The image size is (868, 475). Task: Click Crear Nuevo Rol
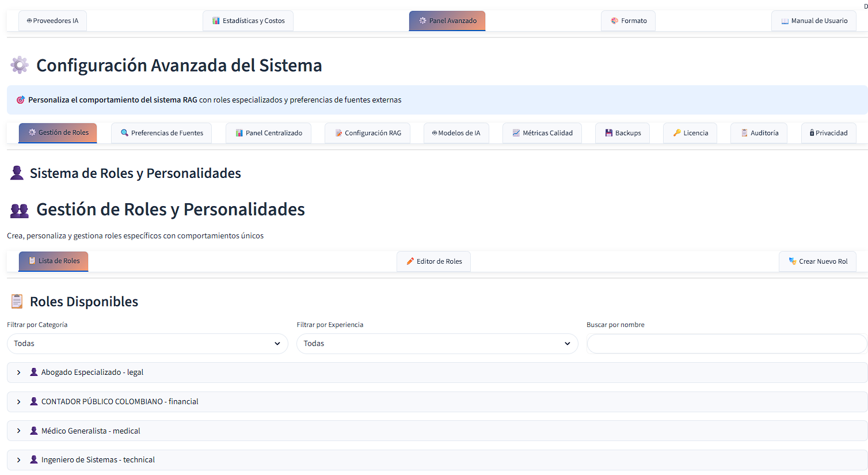coord(817,261)
